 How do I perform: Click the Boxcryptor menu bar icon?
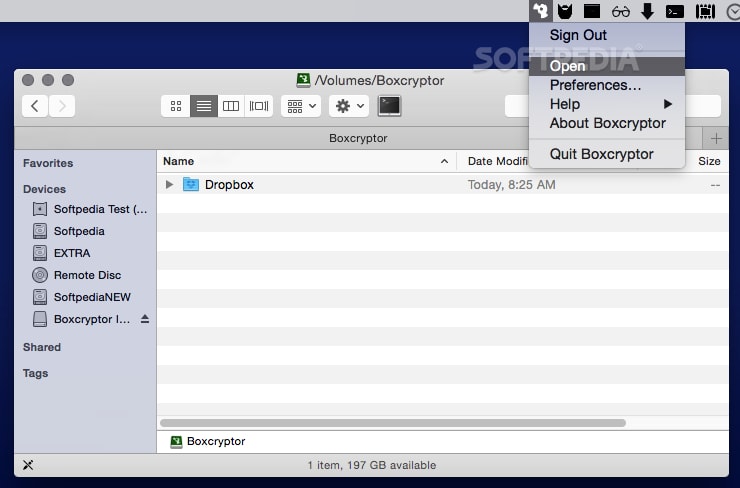coord(541,10)
